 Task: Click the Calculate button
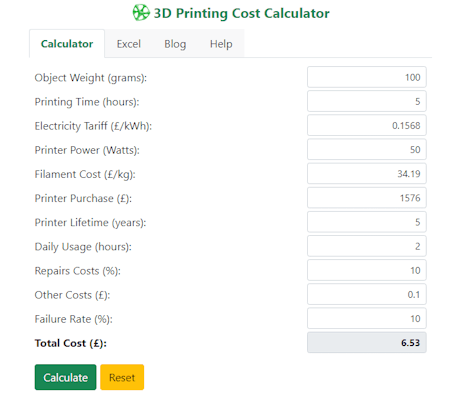pos(65,377)
